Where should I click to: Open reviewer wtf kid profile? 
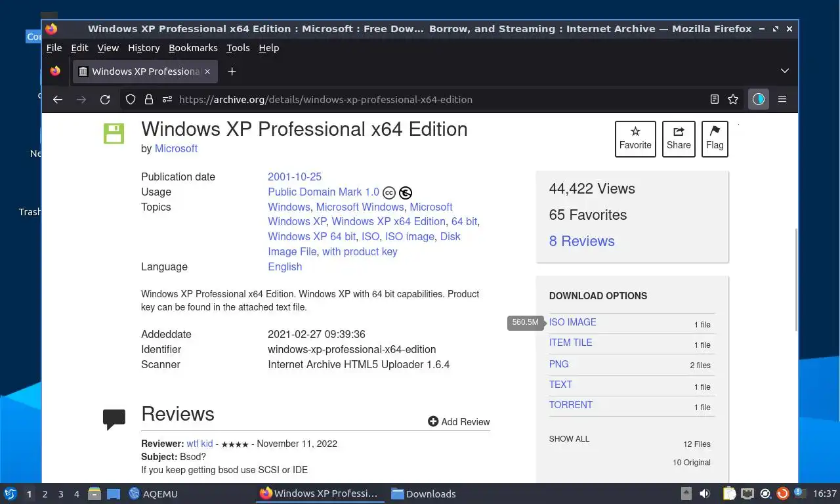[x=199, y=444]
